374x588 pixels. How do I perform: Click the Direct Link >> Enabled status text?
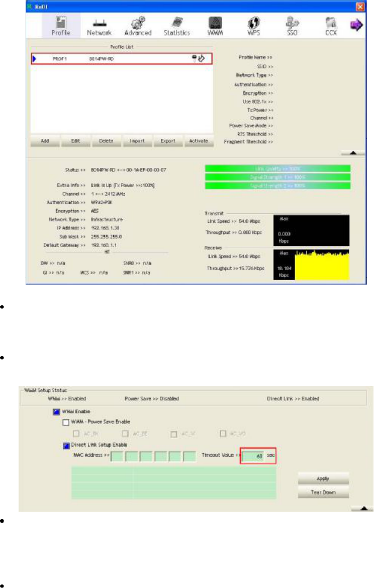[293, 399]
